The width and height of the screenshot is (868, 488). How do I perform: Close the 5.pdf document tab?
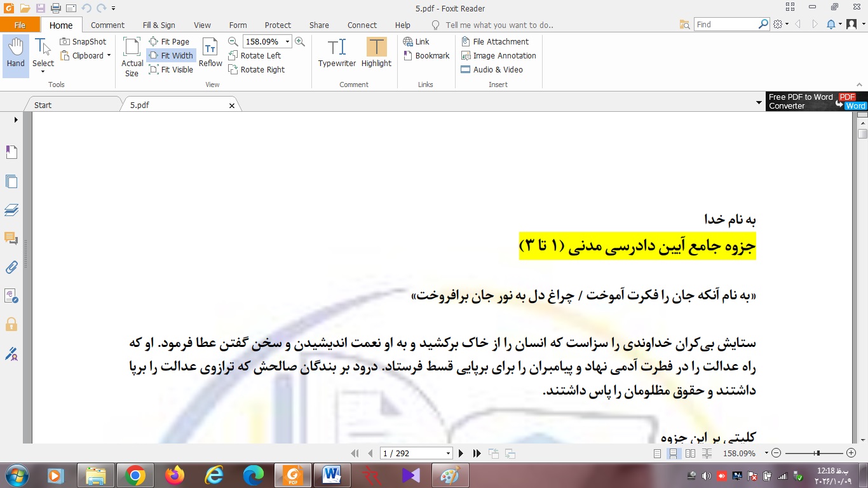pos(232,105)
